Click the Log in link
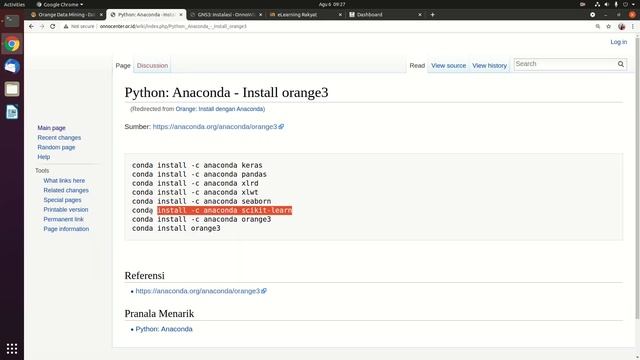The width and height of the screenshot is (640, 360). coord(618,42)
